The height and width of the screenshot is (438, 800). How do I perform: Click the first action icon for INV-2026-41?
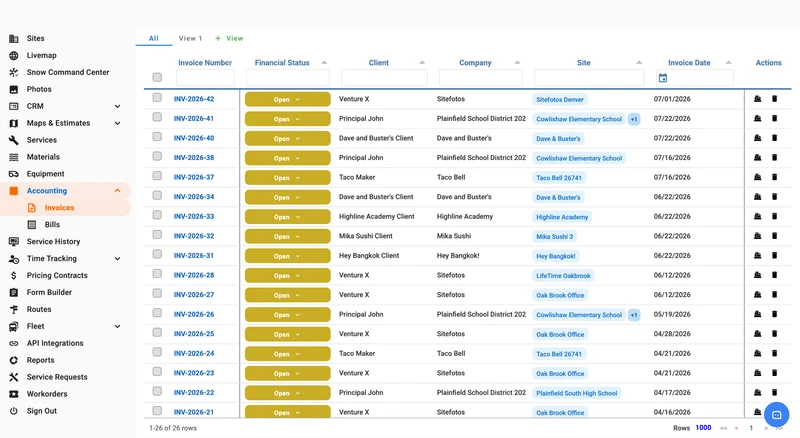(x=758, y=118)
